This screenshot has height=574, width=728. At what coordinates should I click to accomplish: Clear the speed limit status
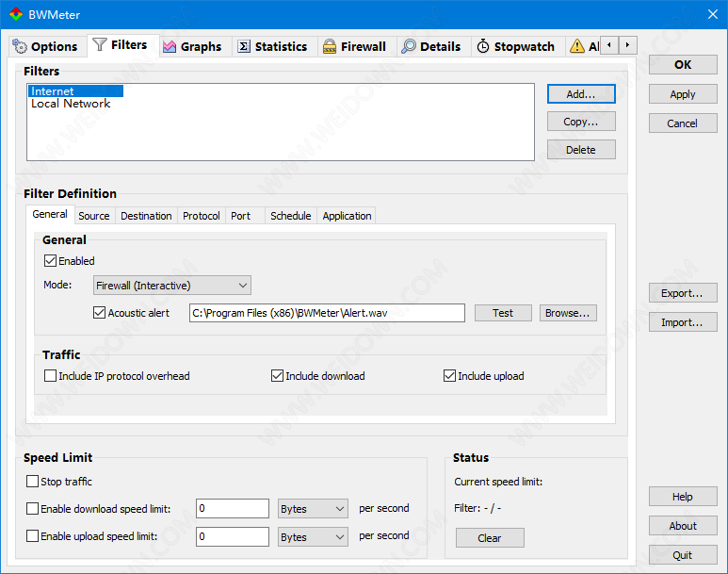point(490,538)
